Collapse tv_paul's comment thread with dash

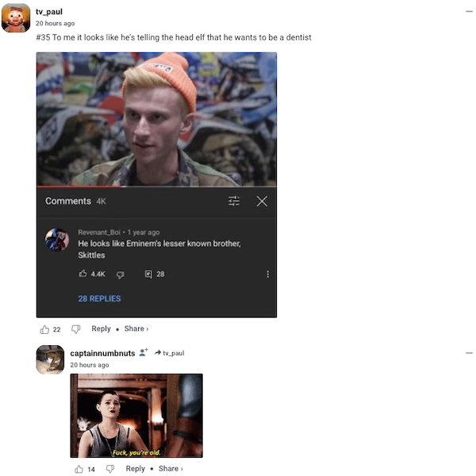pos(469,12)
